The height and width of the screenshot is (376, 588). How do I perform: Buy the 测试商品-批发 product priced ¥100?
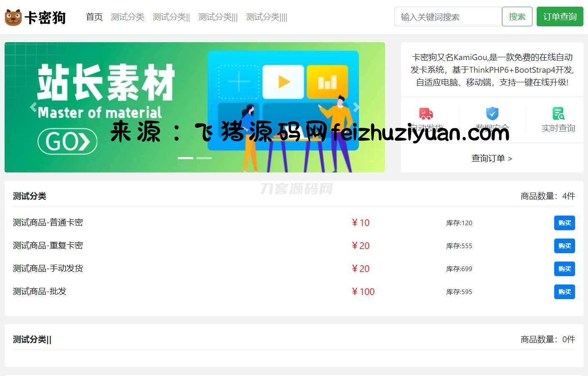click(x=564, y=292)
